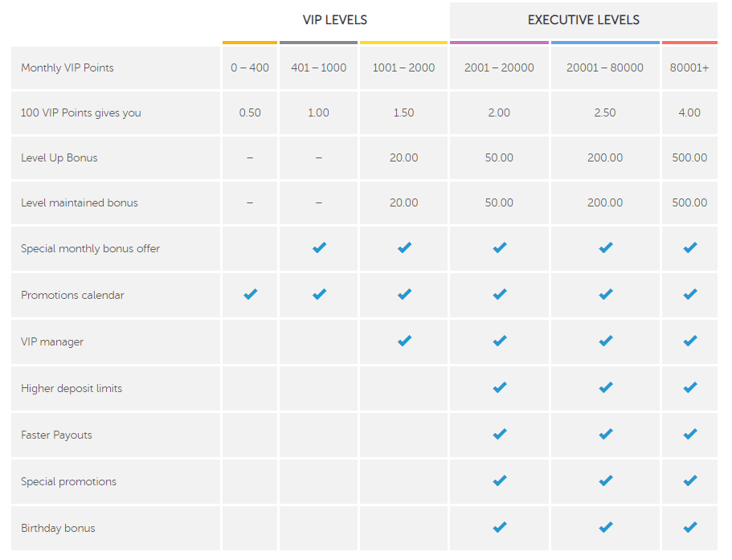Select the EXECUTIVE LEVELS heading
The image size is (732, 560).
click(x=583, y=20)
